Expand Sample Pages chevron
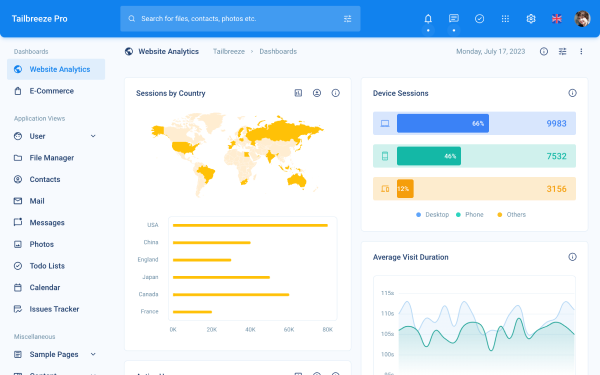 (x=93, y=354)
